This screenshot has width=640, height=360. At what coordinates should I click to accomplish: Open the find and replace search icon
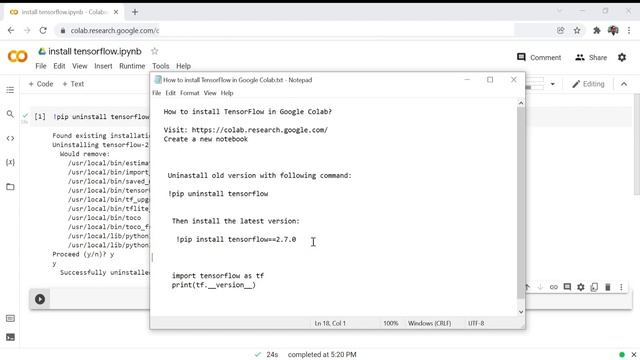[x=10, y=114]
